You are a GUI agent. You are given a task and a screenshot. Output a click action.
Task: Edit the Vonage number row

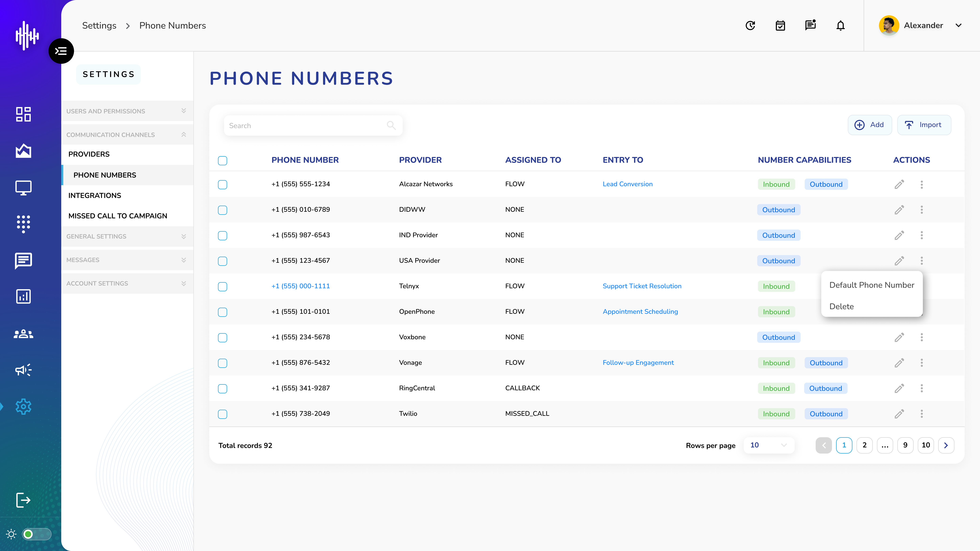[x=899, y=363]
